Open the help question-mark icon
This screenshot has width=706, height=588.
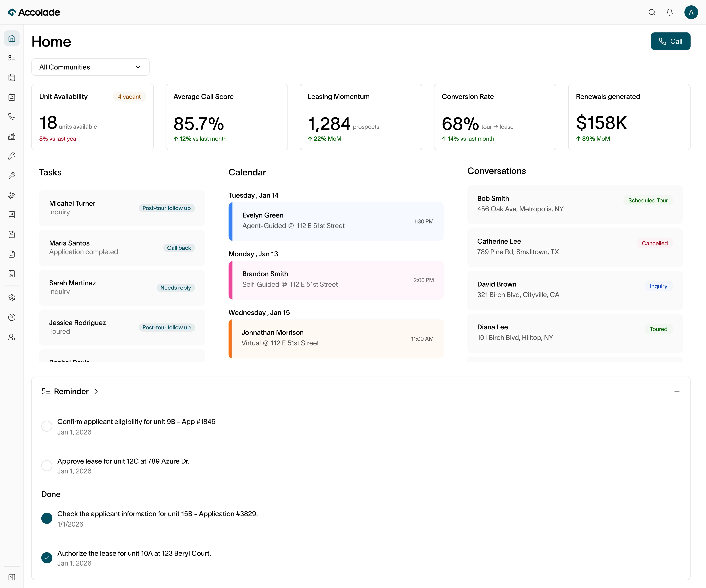pos(12,317)
